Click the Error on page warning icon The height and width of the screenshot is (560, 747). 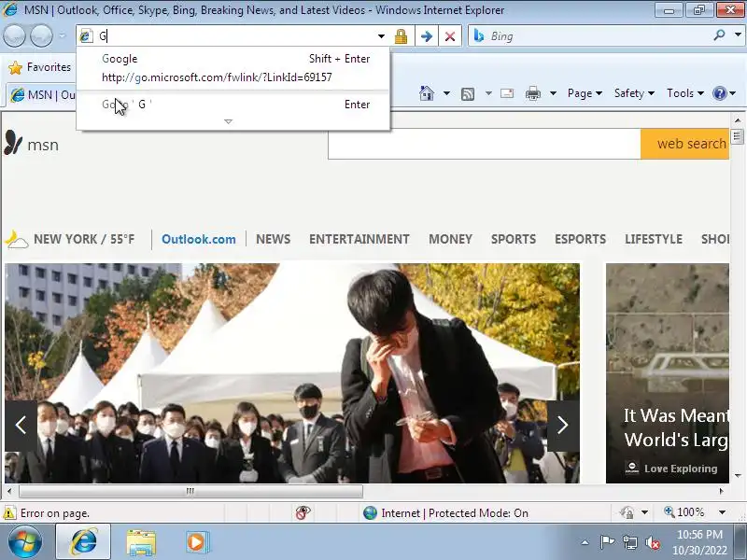click(9, 513)
